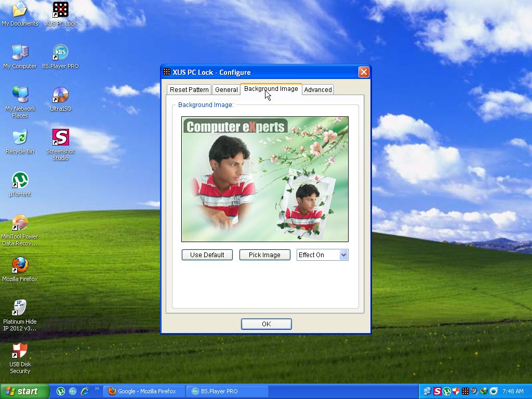Click the background image preview thumbnail
The width and height of the screenshot is (532, 399).
coord(265,179)
